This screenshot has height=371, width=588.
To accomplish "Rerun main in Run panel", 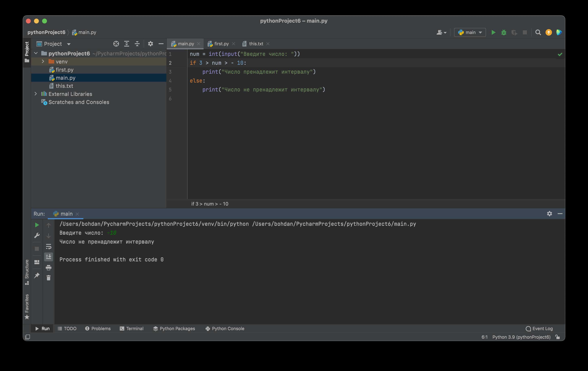I will tap(37, 225).
